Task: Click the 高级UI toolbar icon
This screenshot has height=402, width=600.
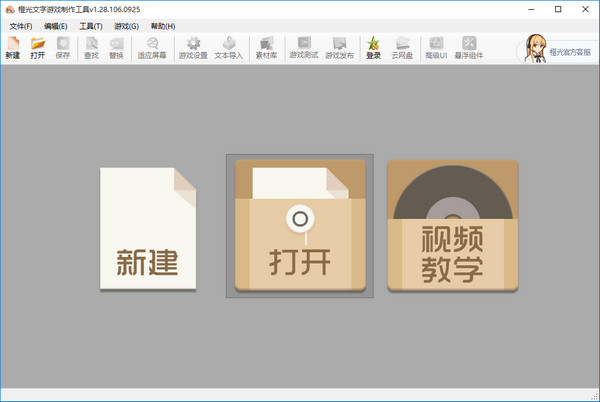Action: coord(436,48)
